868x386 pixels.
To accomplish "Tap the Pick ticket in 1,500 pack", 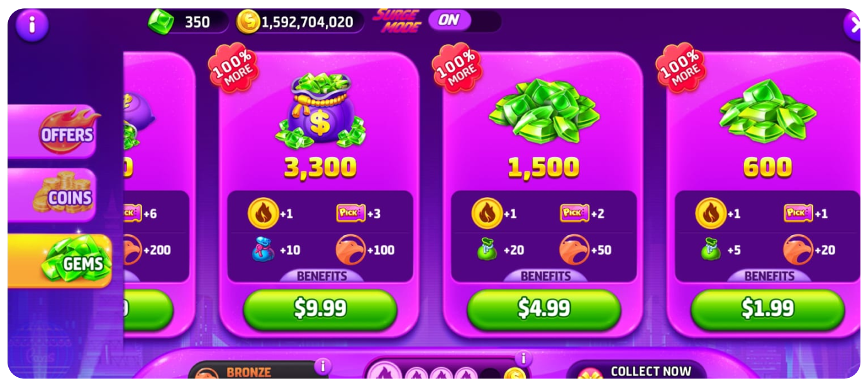I will coord(574,213).
